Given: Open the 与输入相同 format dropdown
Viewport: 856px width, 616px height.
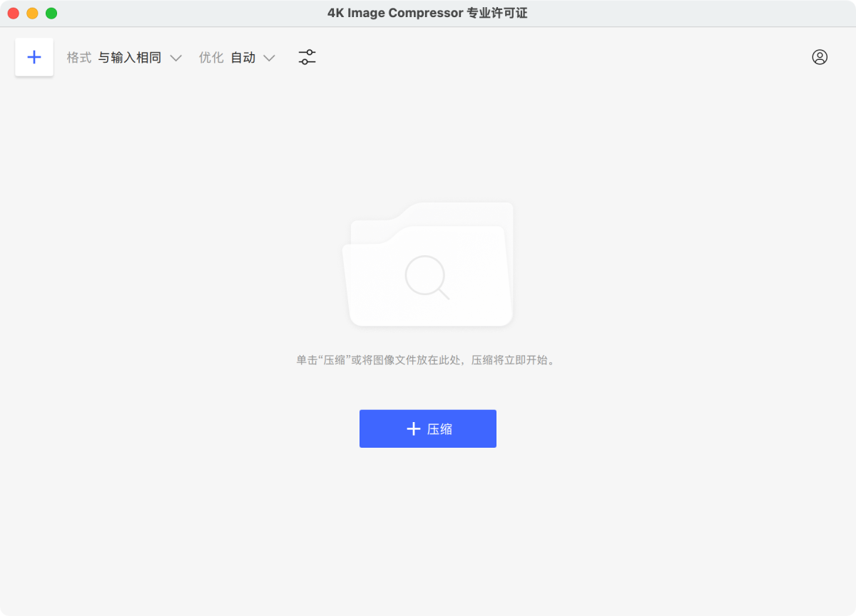Looking at the screenshot, I should [x=130, y=58].
